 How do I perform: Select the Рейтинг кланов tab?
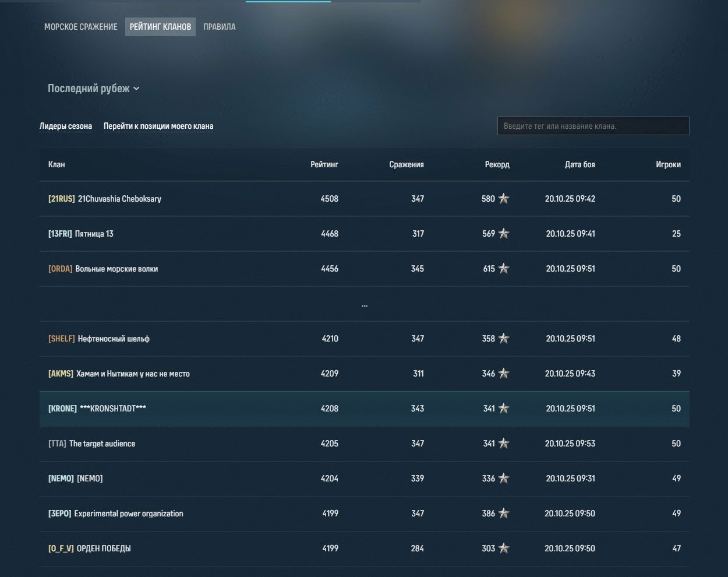pyautogui.click(x=160, y=27)
